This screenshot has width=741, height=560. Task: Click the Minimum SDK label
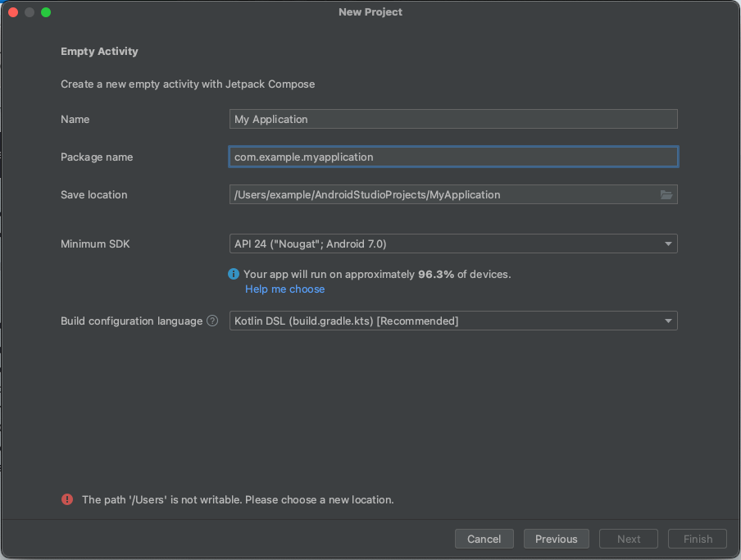pyautogui.click(x=95, y=244)
